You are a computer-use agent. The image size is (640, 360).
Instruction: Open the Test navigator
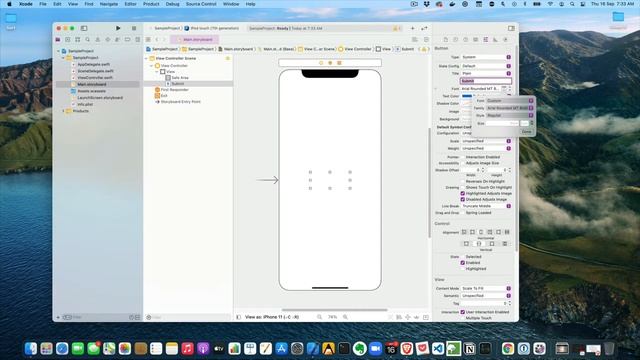coord(108,40)
